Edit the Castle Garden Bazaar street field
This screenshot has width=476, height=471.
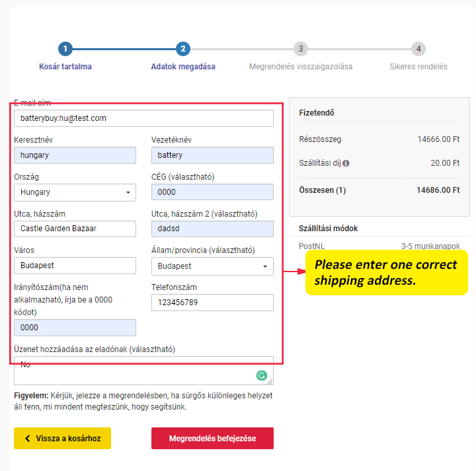75,229
